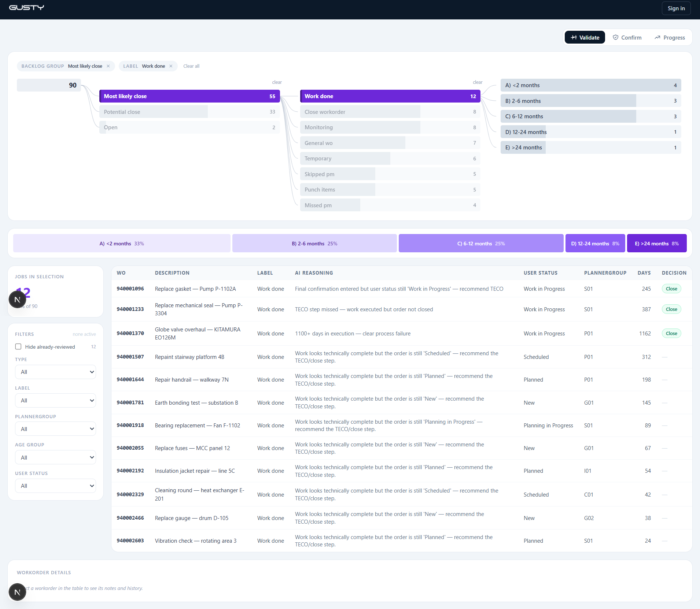This screenshot has height=609, width=700.
Task: Sort by the DAYS column header
Action: [644, 273]
